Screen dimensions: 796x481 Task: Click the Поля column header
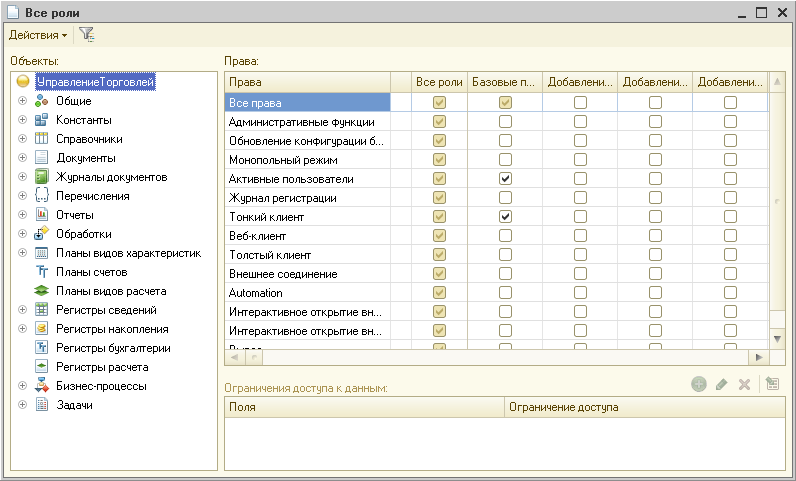(x=364, y=407)
